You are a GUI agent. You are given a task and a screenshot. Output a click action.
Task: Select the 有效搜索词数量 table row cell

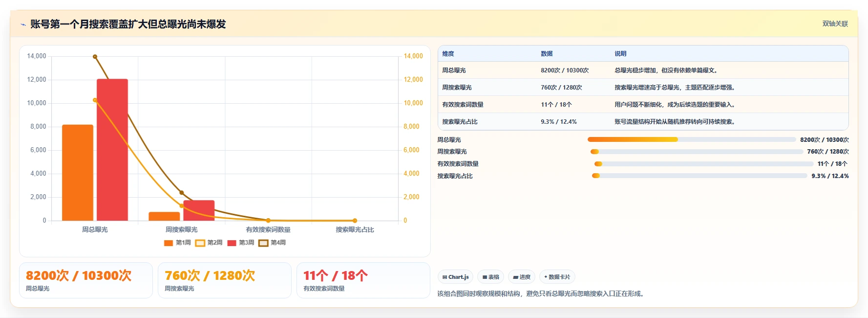coord(463,105)
